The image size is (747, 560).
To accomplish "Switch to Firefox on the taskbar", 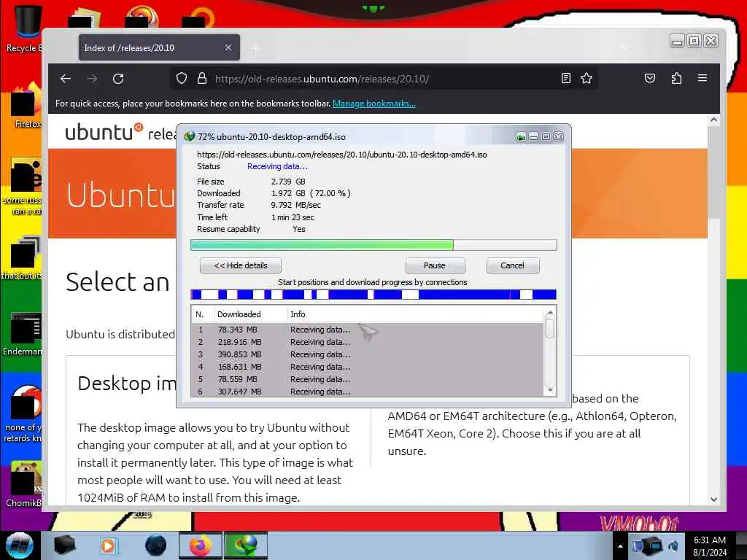I will pyautogui.click(x=201, y=545).
